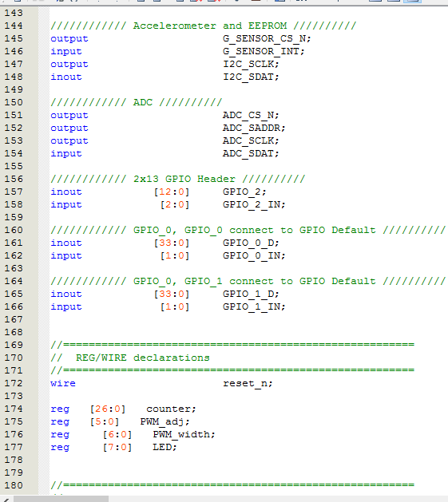Click line number 168 in the gutter
This screenshot has width=448, height=502.
[x=14, y=332]
